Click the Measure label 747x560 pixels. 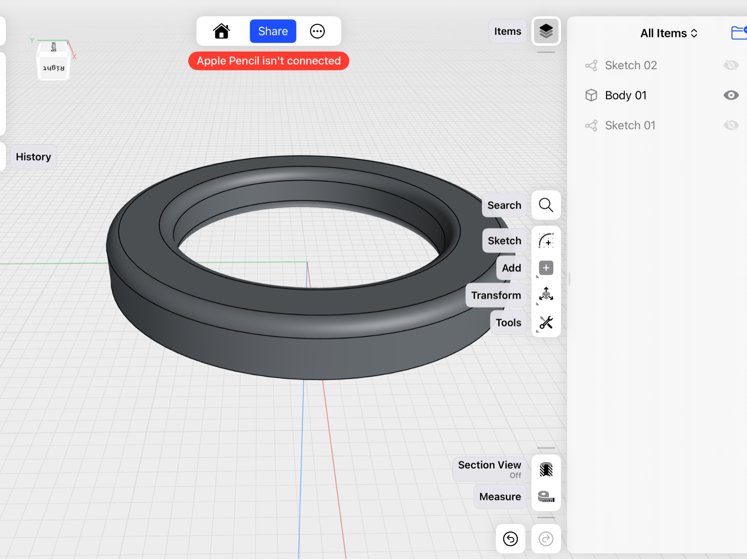click(x=500, y=497)
